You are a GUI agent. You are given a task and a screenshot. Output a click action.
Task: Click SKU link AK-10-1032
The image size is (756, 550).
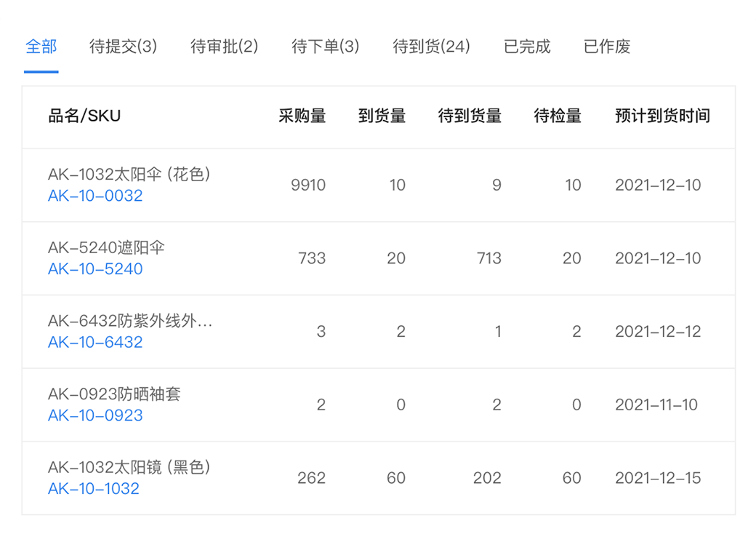[95, 489]
